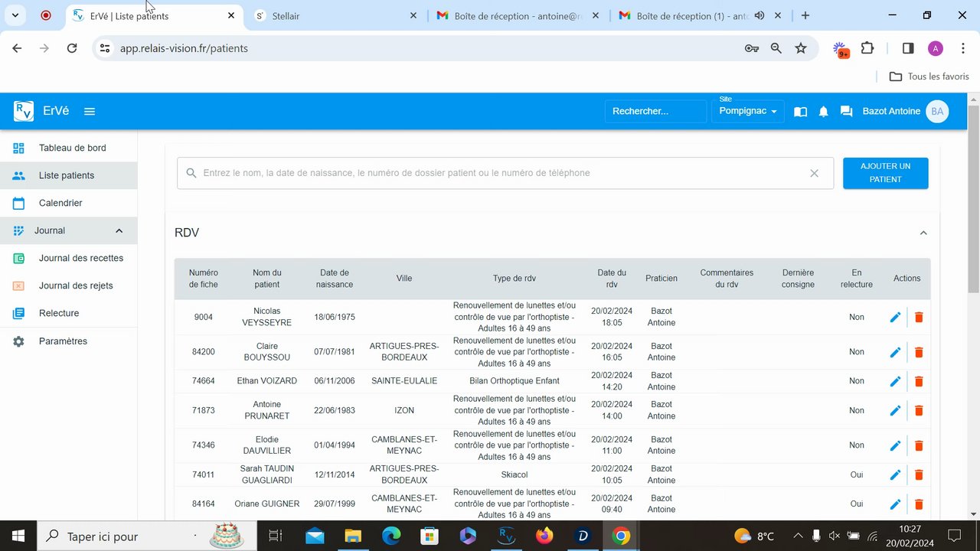
Task: Click Date du rdv column header
Action: [x=612, y=279]
